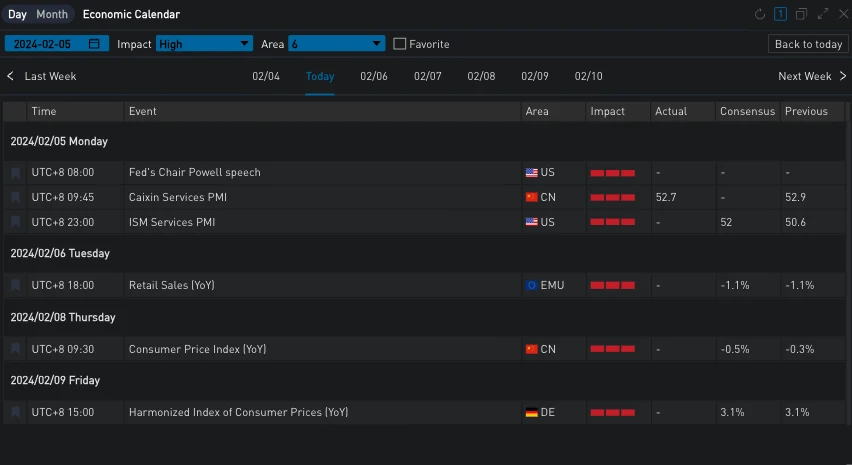
Task: Navigate to Last Week
Action: pyautogui.click(x=42, y=77)
